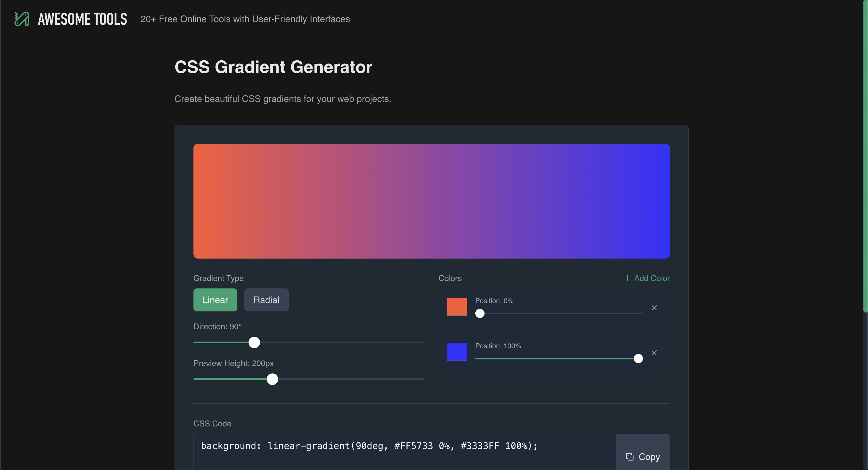Click the Awesome Tools logo icon
The height and width of the screenshot is (470, 868).
[x=22, y=19]
